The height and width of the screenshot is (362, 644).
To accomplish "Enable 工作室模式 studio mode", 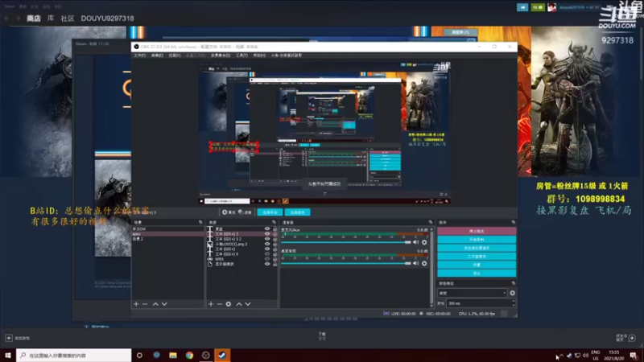I will (x=477, y=256).
